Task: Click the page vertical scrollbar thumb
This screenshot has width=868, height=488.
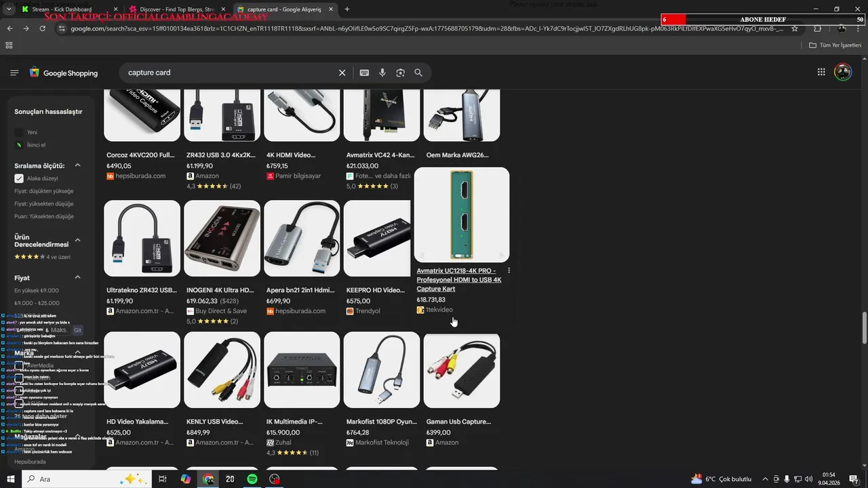Action: pyautogui.click(x=864, y=328)
